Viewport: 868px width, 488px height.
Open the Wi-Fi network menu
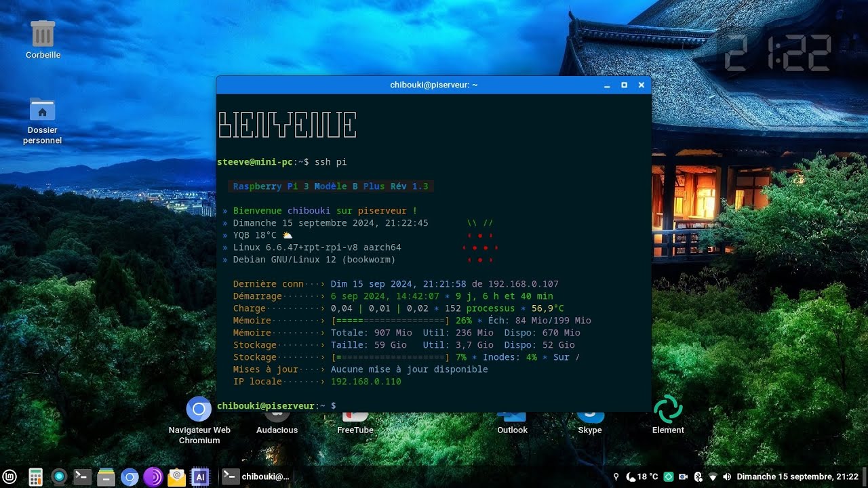[713, 477]
